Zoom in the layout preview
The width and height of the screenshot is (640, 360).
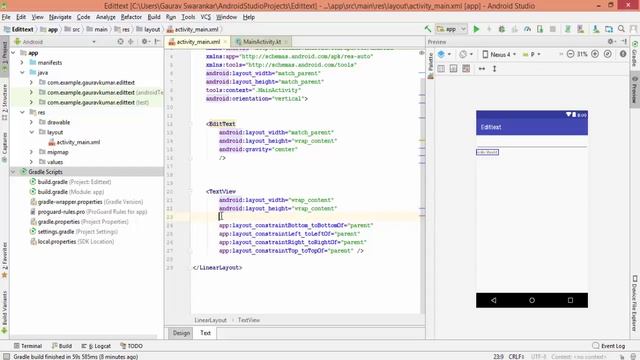pos(595,54)
